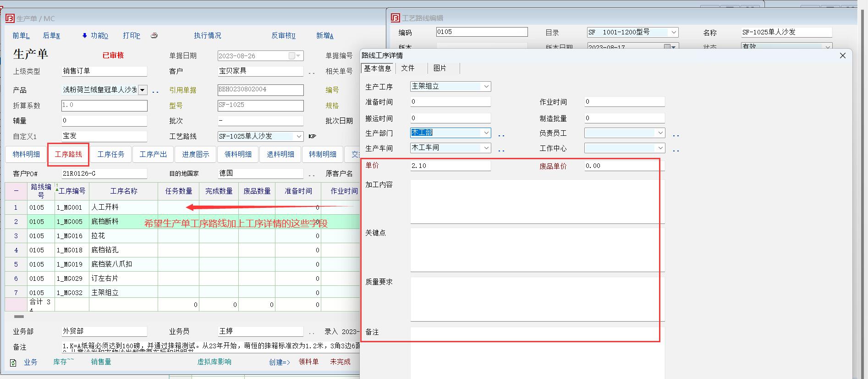Viewport: 868px width, 379px height.
Task: Click the lookup dots next to 生产部门
Action: point(501,135)
